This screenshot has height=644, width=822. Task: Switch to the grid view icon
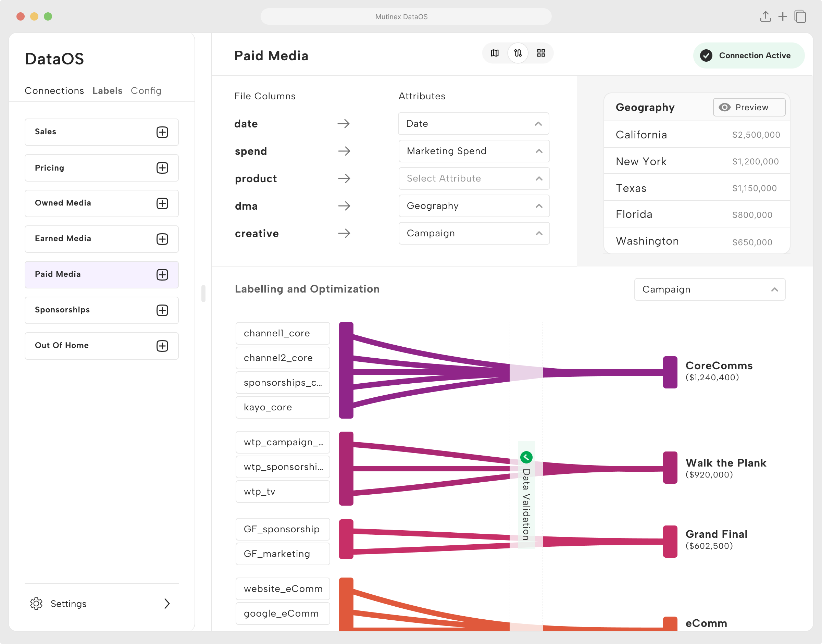(541, 53)
